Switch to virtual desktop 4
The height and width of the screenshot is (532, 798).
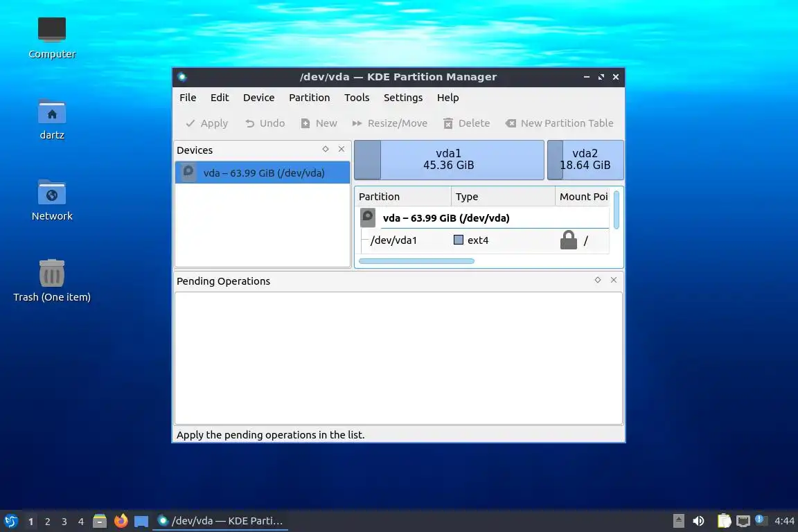point(81,522)
